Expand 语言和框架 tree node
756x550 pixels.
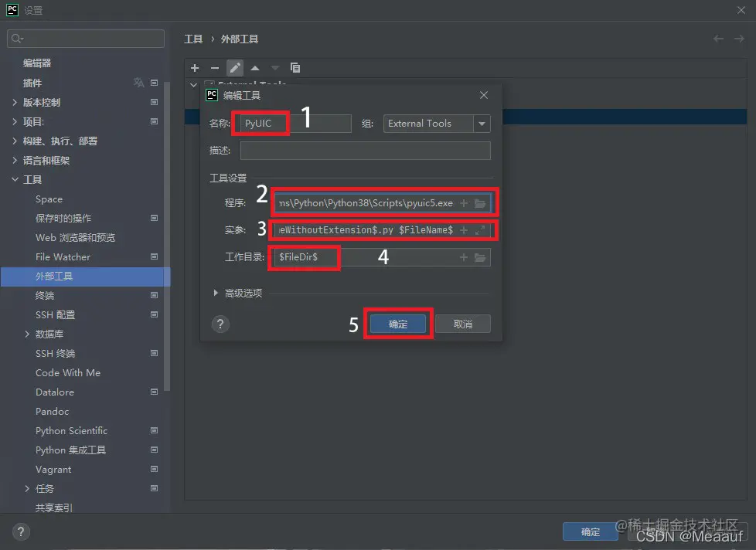pos(15,160)
